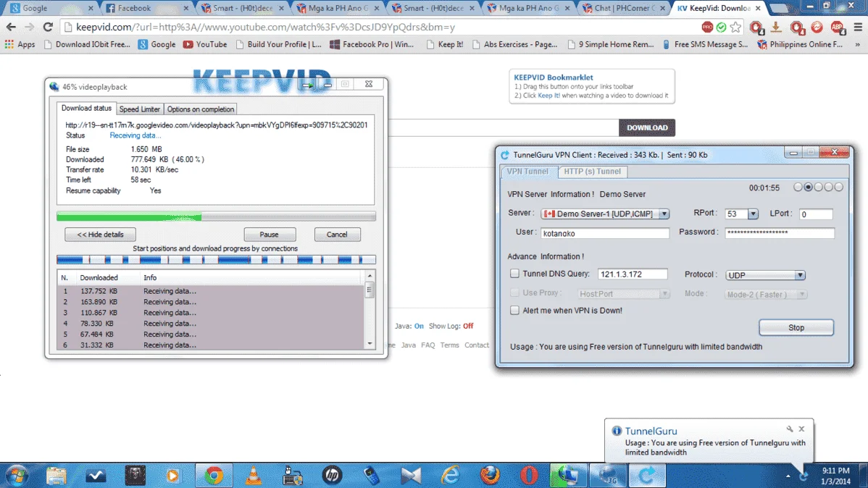Open the Free SMS Message bookmark
868x488 pixels.
pos(705,44)
